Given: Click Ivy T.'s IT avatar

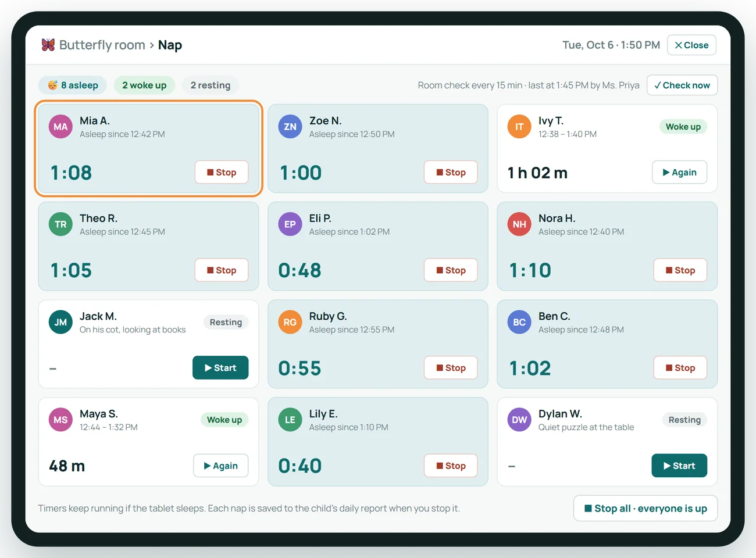Looking at the screenshot, I should tap(519, 127).
